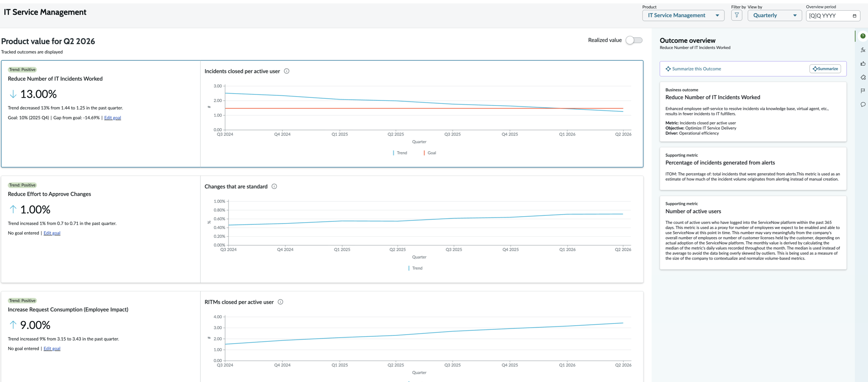
Task: Click the Metric: Incidents closed per active user line
Action: coord(701,123)
